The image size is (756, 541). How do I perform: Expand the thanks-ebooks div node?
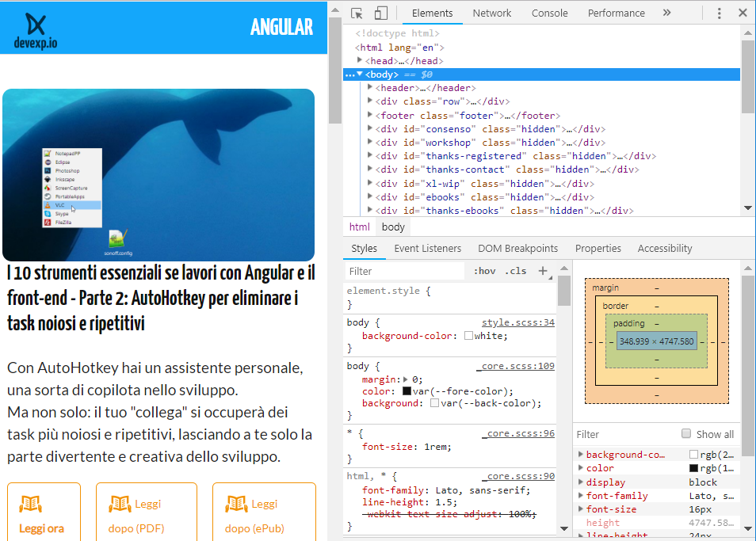tap(370, 210)
